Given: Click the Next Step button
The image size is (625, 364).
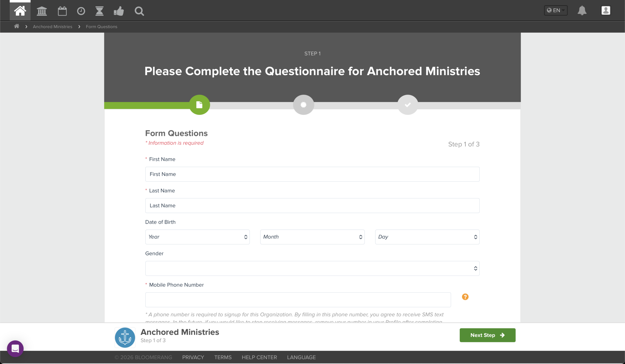Looking at the screenshot, I should 487,335.
